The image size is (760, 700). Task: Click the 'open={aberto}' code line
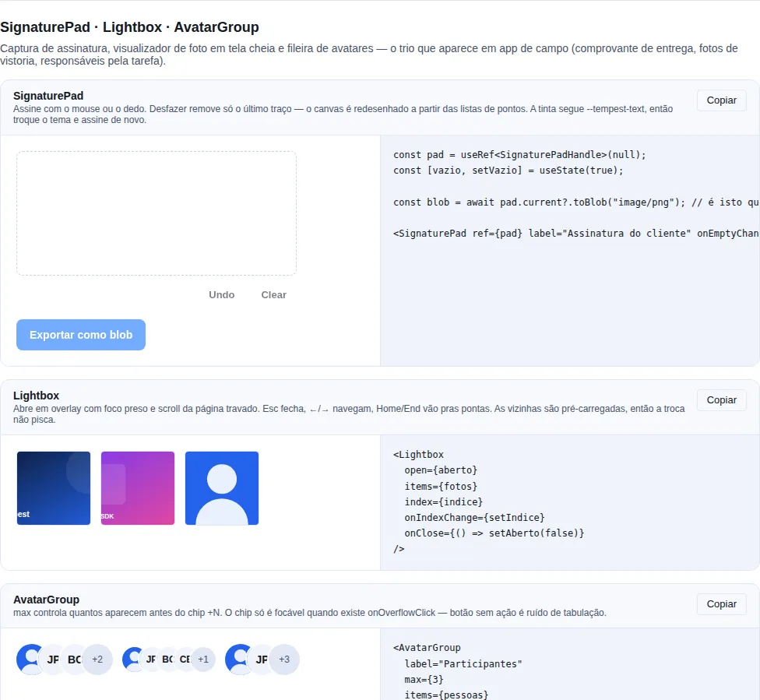pos(441,470)
